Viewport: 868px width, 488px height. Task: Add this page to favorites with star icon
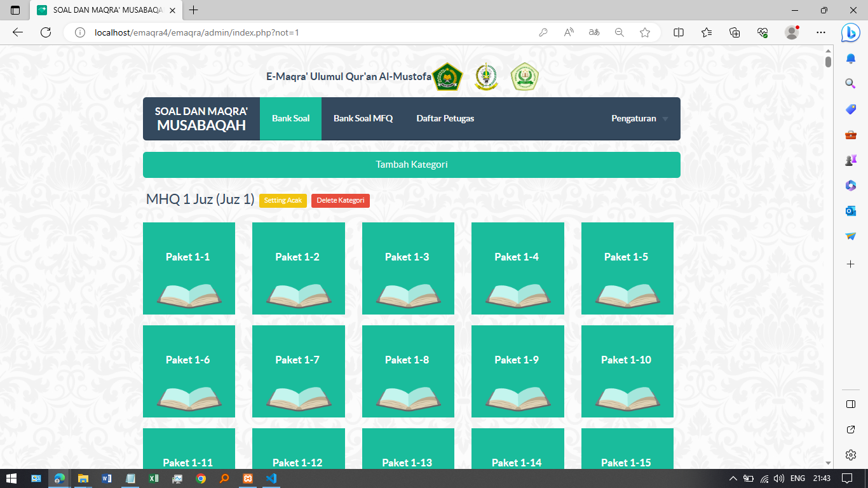[645, 32]
